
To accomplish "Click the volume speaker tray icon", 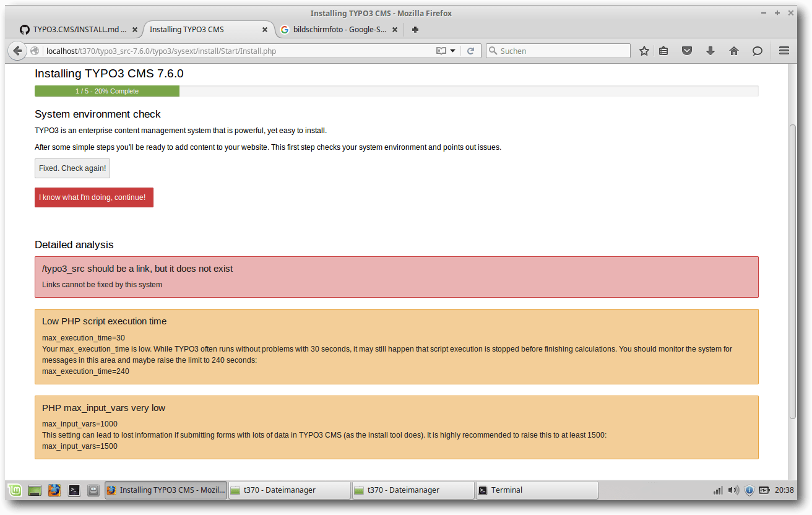I will pos(733,490).
